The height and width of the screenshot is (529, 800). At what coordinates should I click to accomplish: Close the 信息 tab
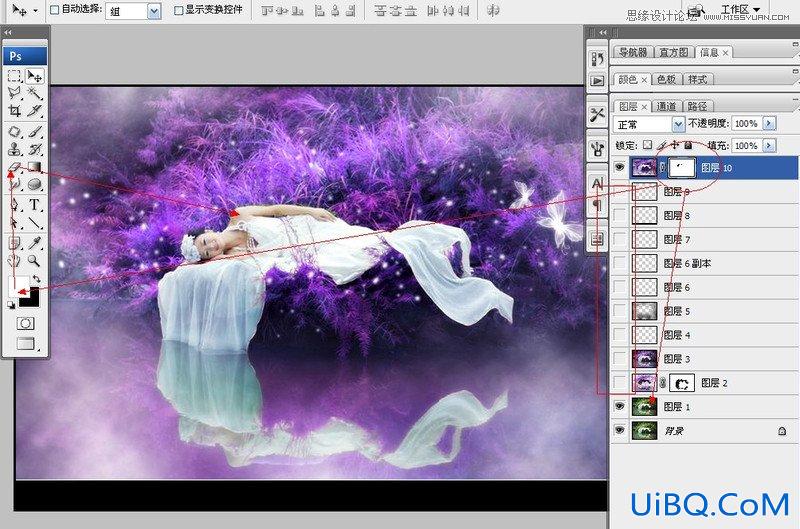coord(725,53)
